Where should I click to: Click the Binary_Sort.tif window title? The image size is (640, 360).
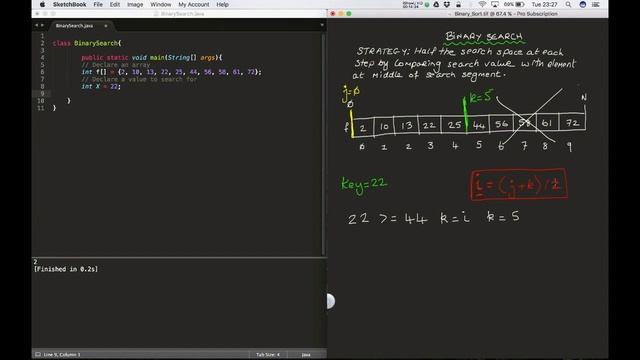coord(505,14)
